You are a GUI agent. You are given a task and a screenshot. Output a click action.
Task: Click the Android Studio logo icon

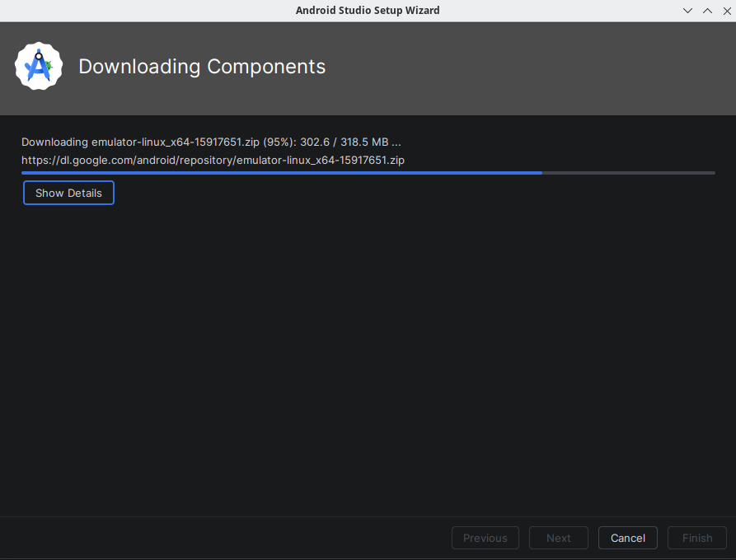click(x=39, y=66)
